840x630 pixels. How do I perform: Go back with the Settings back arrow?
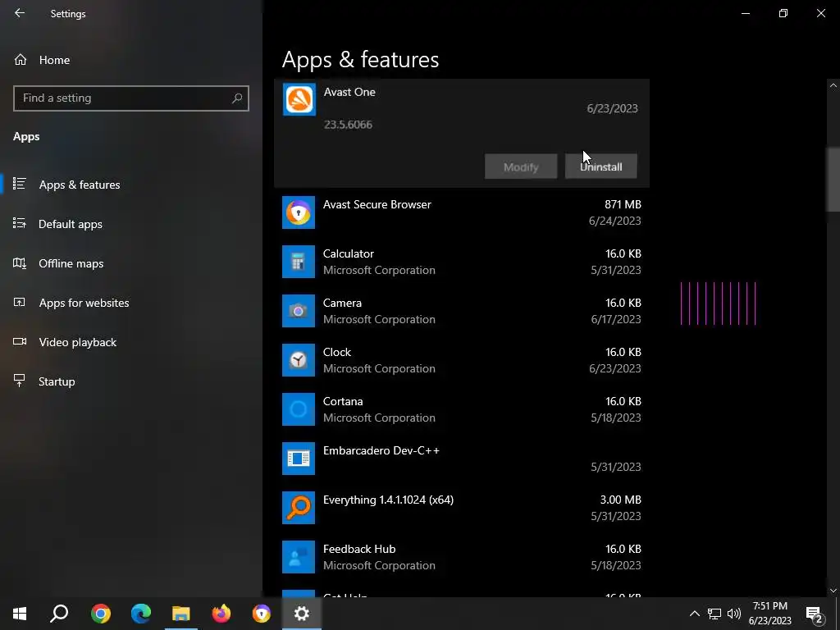20,13
